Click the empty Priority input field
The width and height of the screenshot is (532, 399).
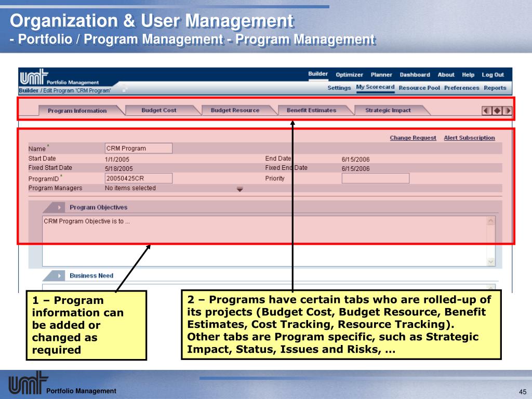point(375,179)
